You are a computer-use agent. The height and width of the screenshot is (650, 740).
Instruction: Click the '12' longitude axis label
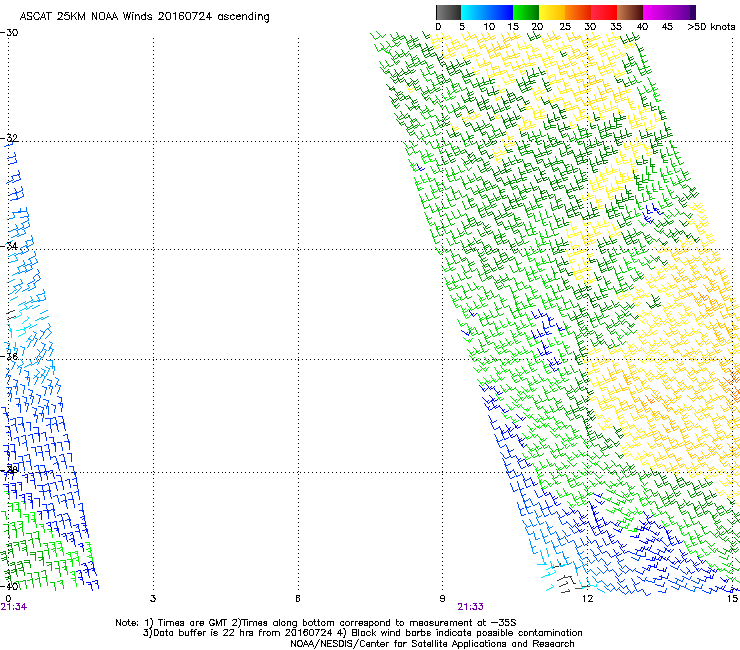coord(587,599)
